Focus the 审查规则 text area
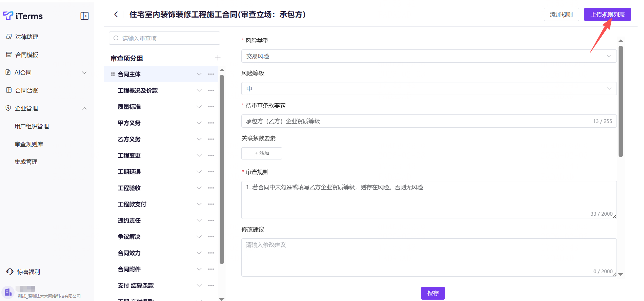 coord(429,200)
